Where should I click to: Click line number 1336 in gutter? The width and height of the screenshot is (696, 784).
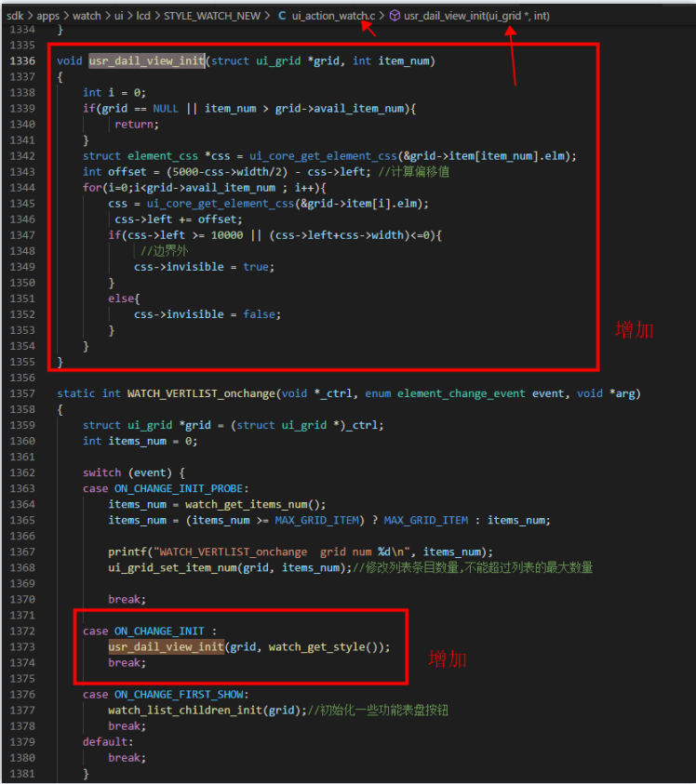[x=22, y=61]
